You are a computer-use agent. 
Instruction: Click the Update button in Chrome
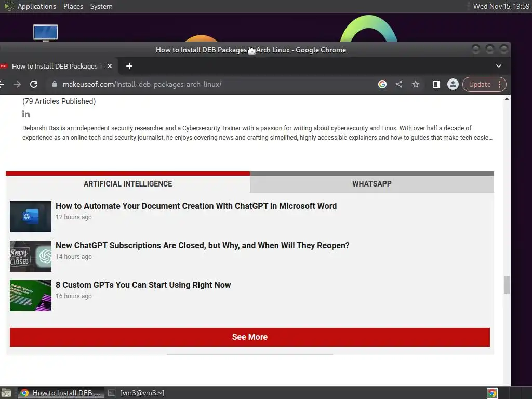pos(480,84)
